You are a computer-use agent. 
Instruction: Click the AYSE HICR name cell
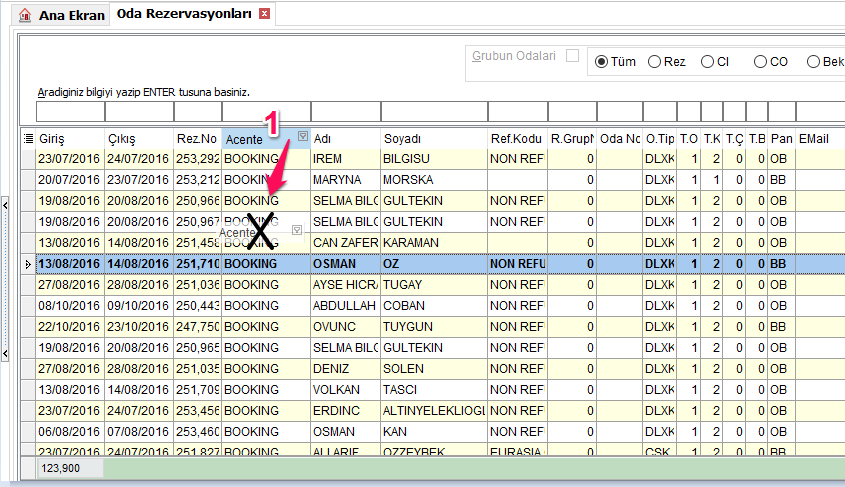345,285
